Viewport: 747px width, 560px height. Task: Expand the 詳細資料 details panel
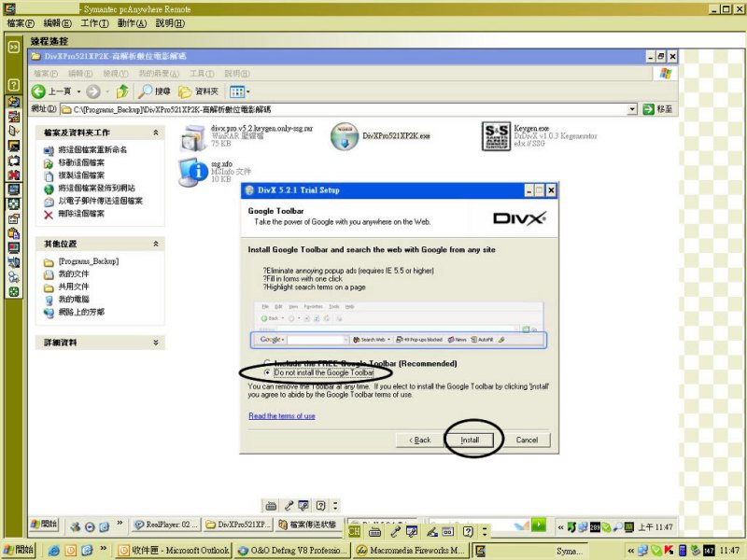pyautogui.click(x=155, y=343)
